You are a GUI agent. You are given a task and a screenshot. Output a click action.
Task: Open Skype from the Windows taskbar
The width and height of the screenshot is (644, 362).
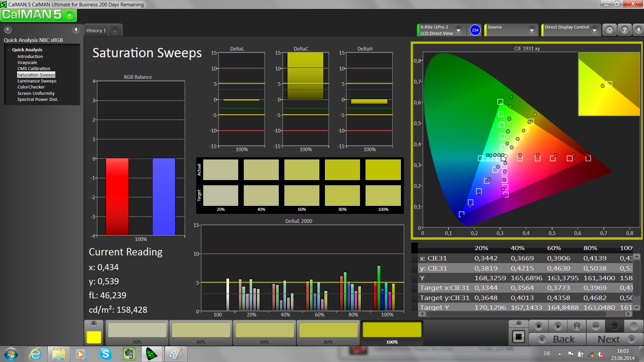point(105,354)
